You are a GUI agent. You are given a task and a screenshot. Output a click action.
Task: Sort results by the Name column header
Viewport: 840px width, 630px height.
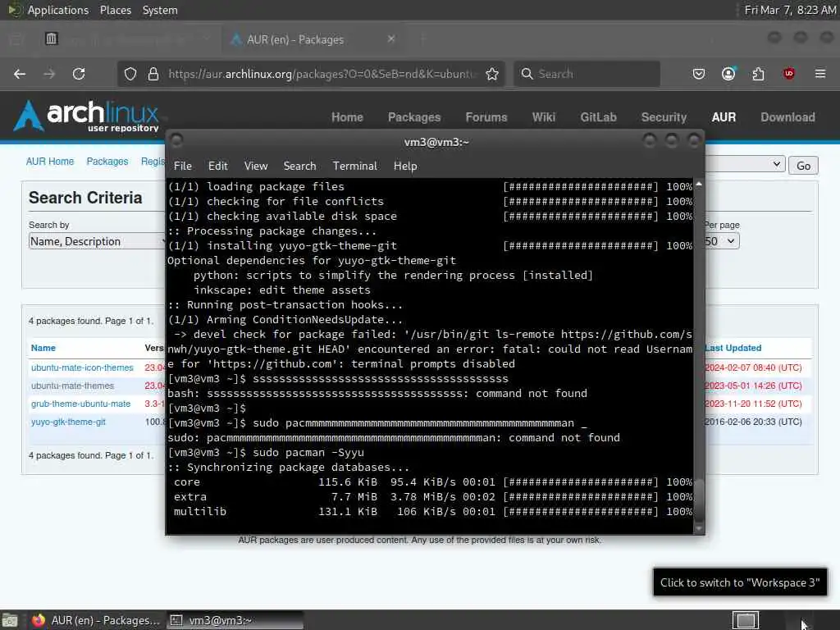coord(43,348)
